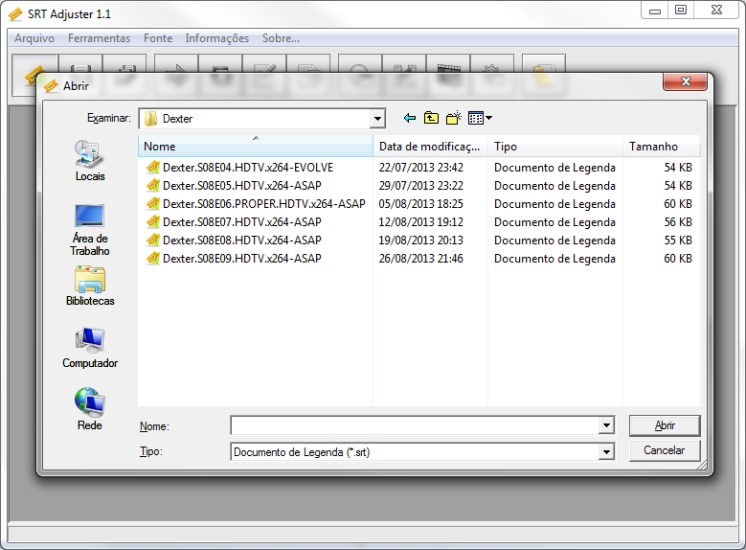Jump to Área de Trabalho in sidebar

[x=89, y=230]
